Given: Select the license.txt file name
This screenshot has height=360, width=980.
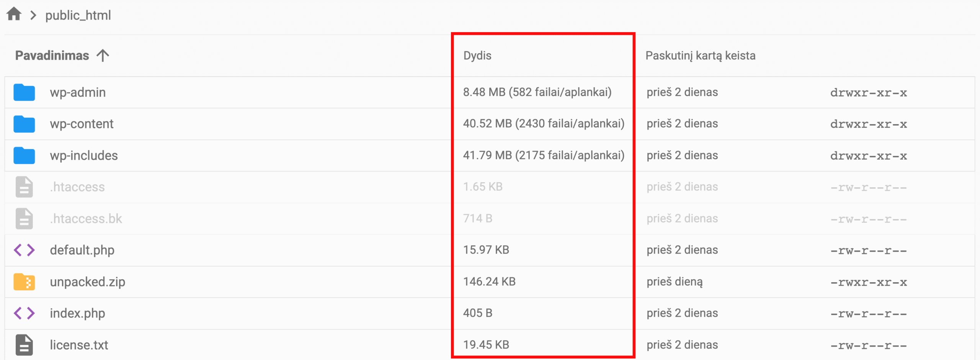Looking at the screenshot, I should (x=79, y=345).
